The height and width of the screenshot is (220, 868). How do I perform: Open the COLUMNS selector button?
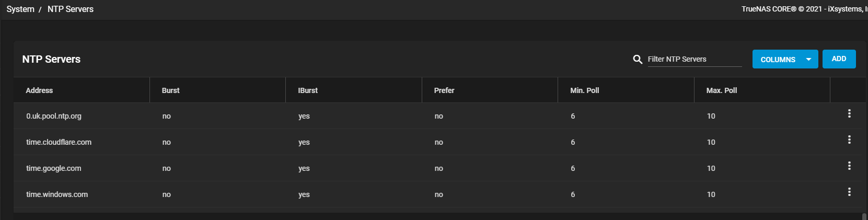coord(785,60)
